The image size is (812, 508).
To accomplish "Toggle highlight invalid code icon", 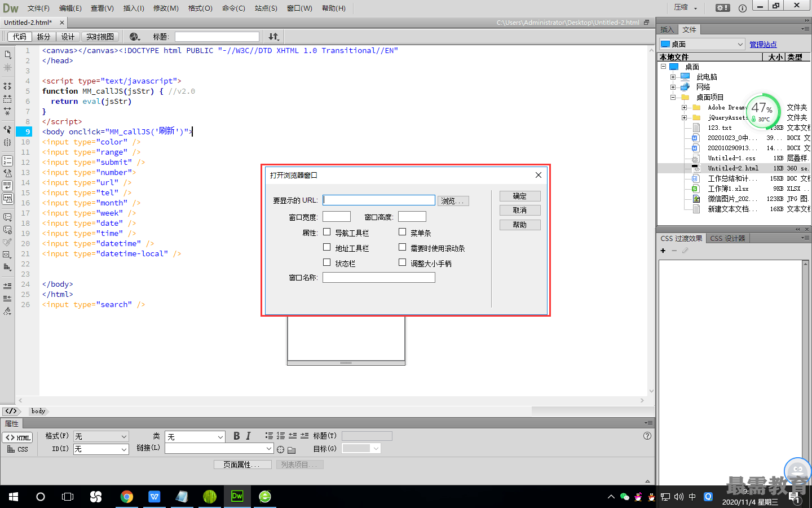I will tap(7, 173).
